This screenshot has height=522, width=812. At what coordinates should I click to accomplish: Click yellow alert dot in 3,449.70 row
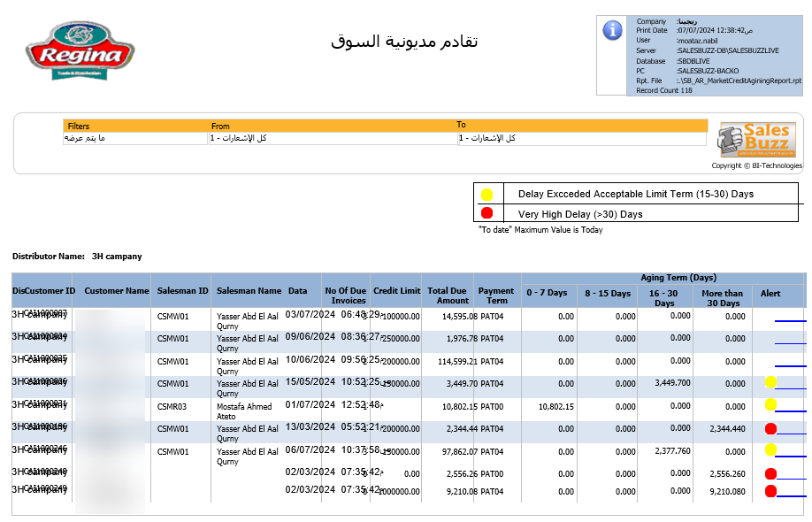click(x=770, y=382)
